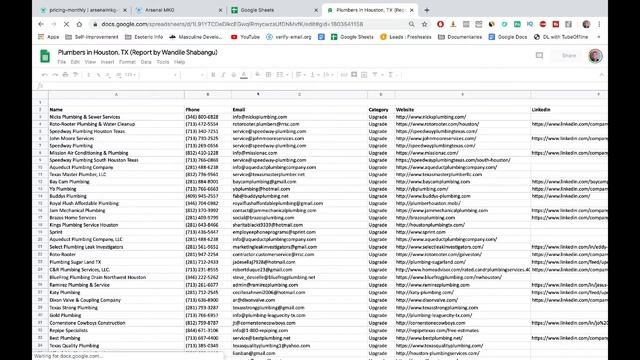
Task: Toggle Strikethrough formatting
Action: coord(233,75)
